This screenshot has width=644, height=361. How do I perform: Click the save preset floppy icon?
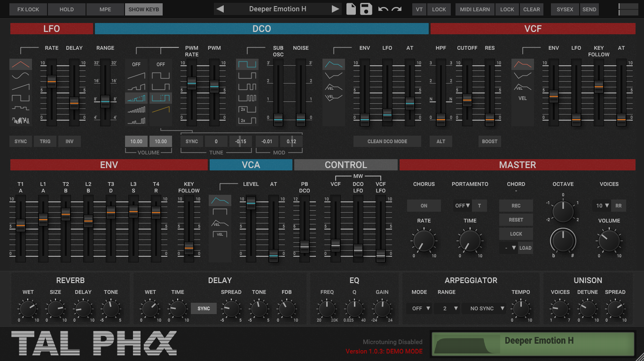coord(366,9)
